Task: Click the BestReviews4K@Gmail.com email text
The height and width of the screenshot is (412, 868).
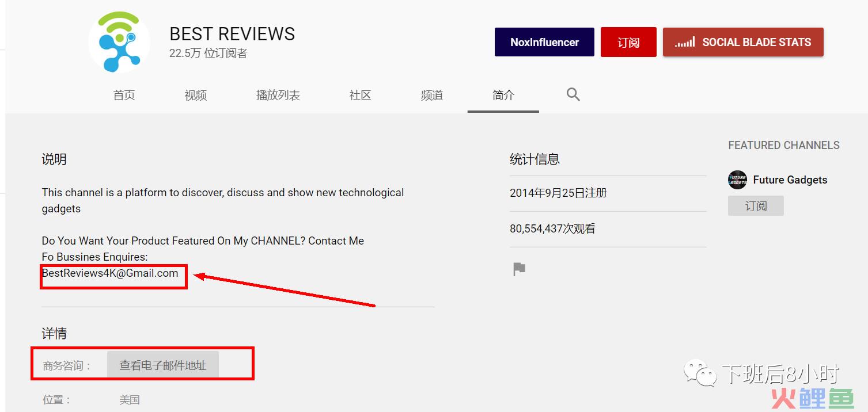Action: (110, 273)
